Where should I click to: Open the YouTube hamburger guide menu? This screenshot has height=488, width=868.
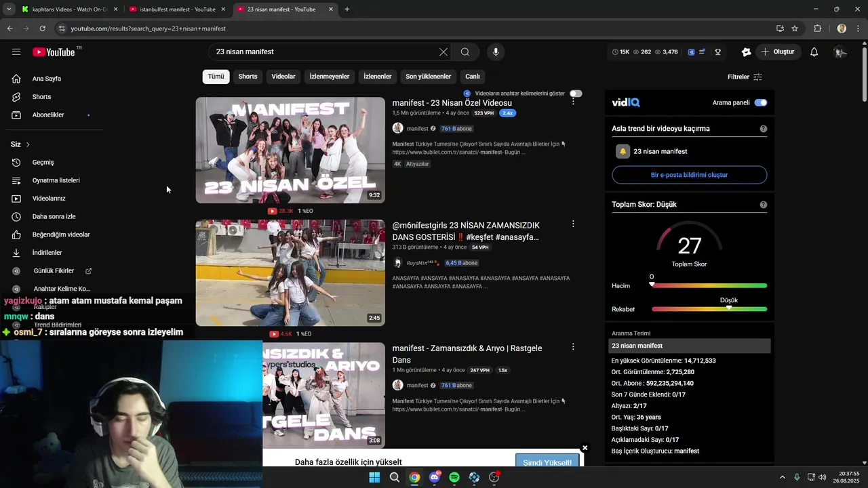(x=16, y=52)
